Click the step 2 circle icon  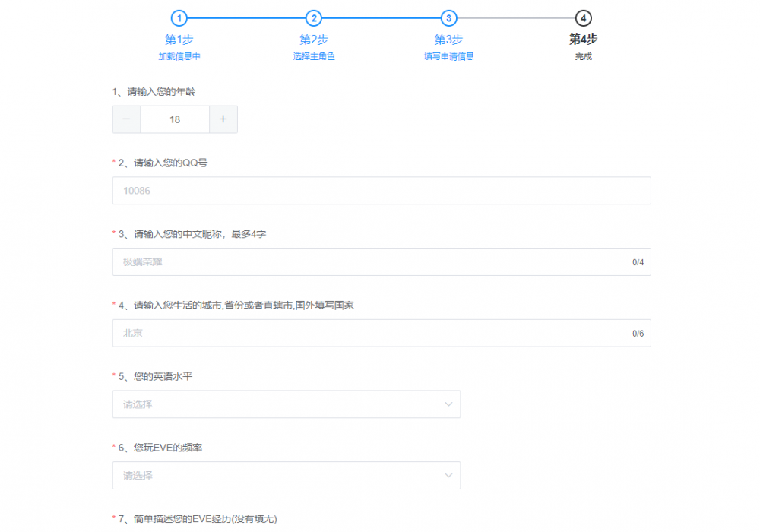(x=314, y=18)
